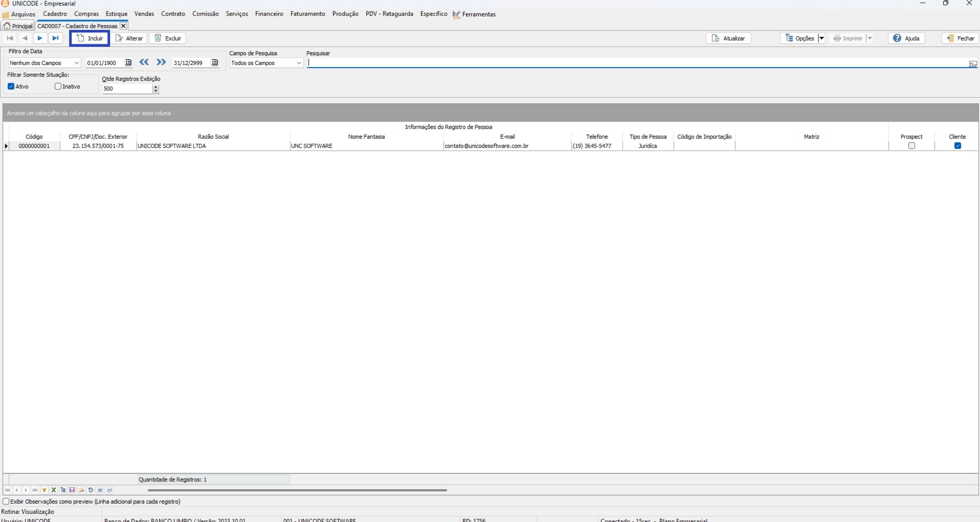Click the horizontal scrollbar below the grid
980x522 pixels.
(297, 490)
